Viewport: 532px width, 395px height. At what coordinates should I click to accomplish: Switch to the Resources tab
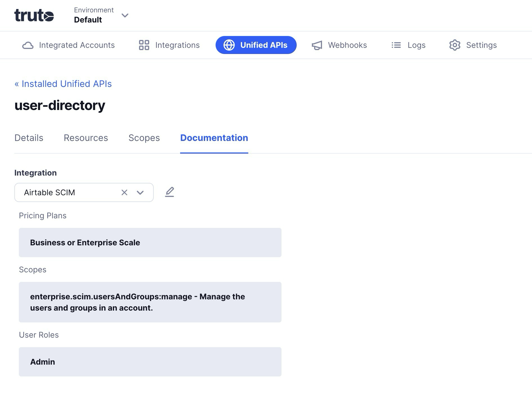point(86,138)
